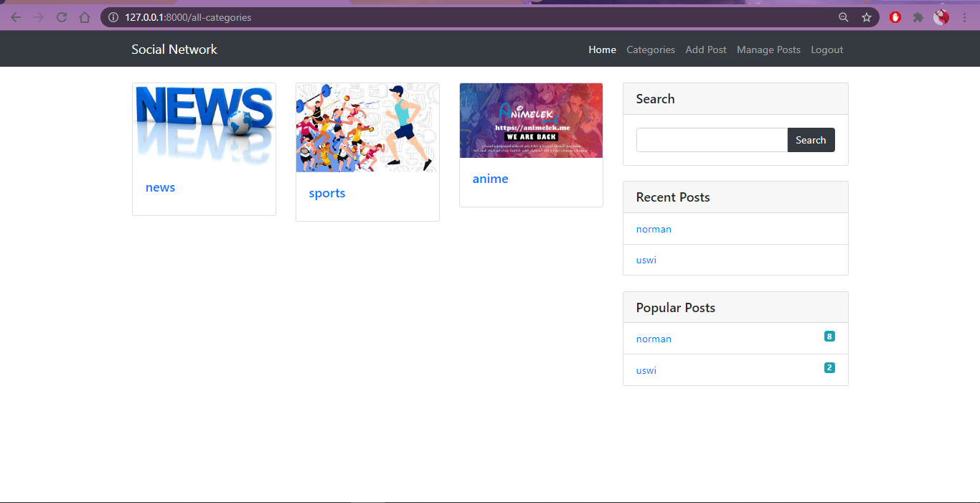Open the browser profile avatar

(941, 17)
